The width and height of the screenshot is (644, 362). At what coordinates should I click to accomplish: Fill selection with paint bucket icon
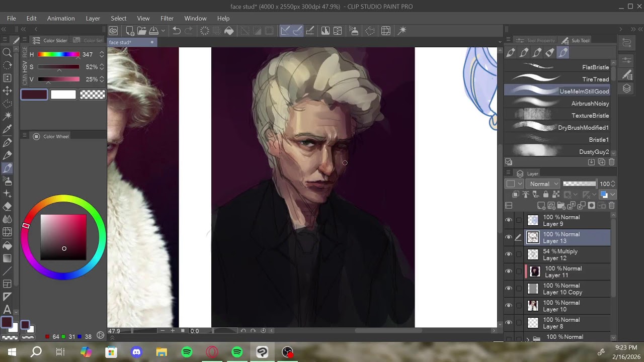tap(229, 31)
